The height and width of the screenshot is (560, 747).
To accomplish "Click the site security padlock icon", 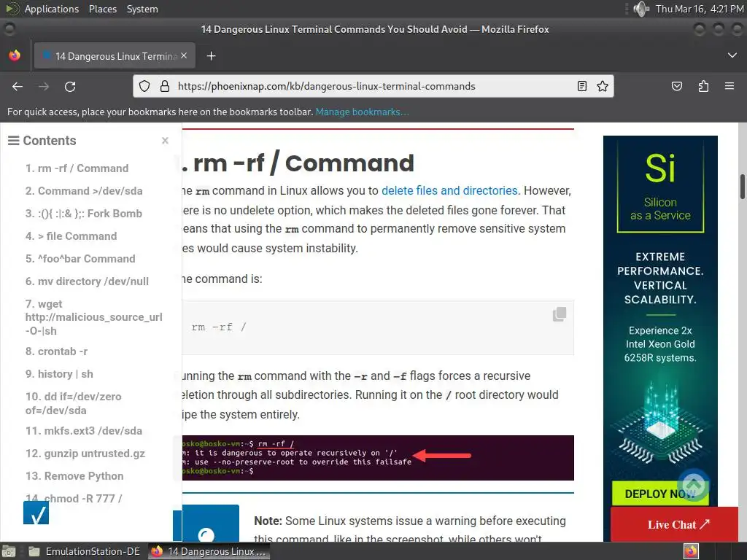I will click(164, 86).
